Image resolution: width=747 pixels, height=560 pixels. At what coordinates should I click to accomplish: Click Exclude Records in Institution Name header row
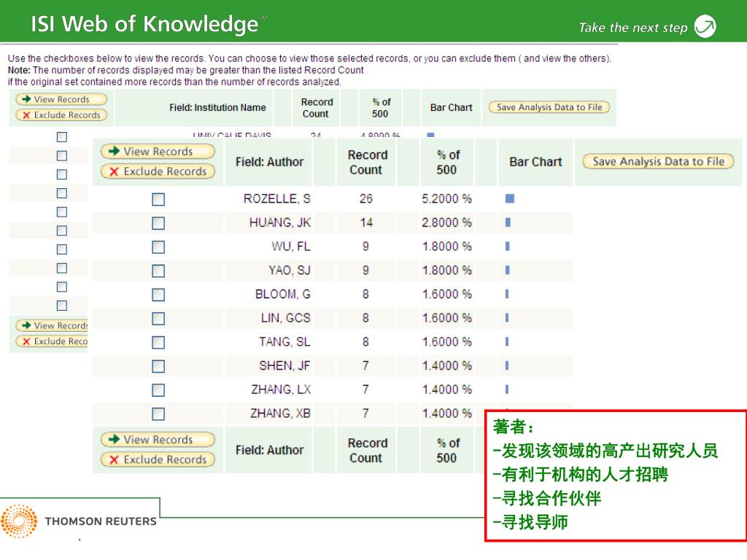(x=61, y=114)
